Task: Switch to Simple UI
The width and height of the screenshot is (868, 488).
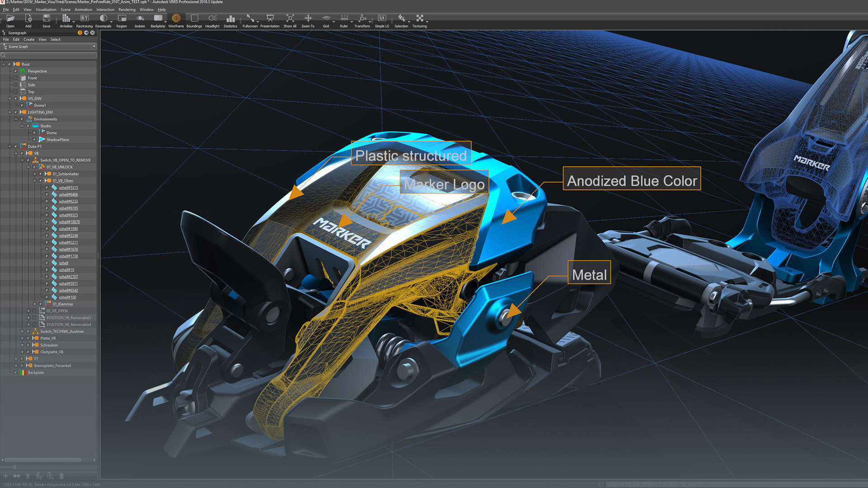Action: pos(382,21)
